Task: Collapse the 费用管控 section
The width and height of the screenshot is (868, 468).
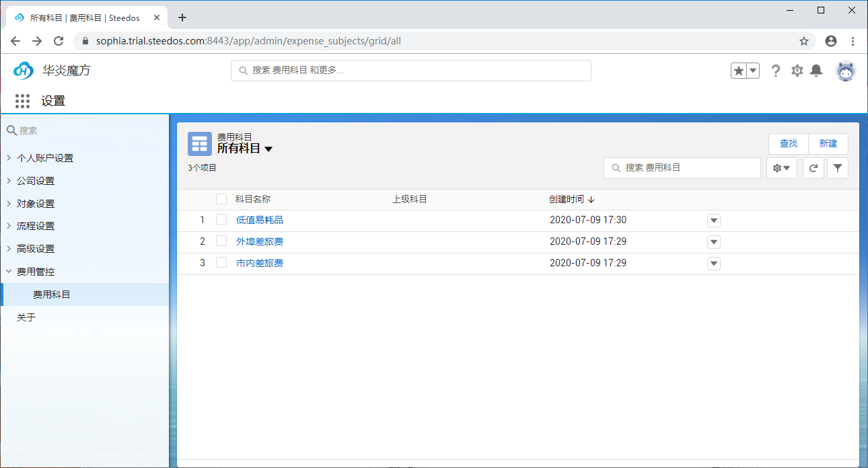Action: (x=37, y=271)
